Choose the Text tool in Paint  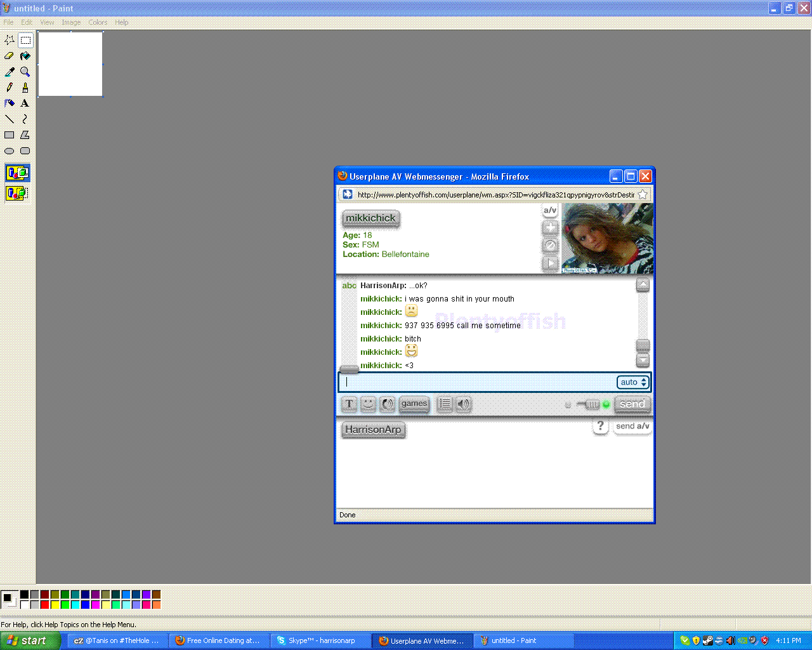pyautogui.click(x=25, y=103)
